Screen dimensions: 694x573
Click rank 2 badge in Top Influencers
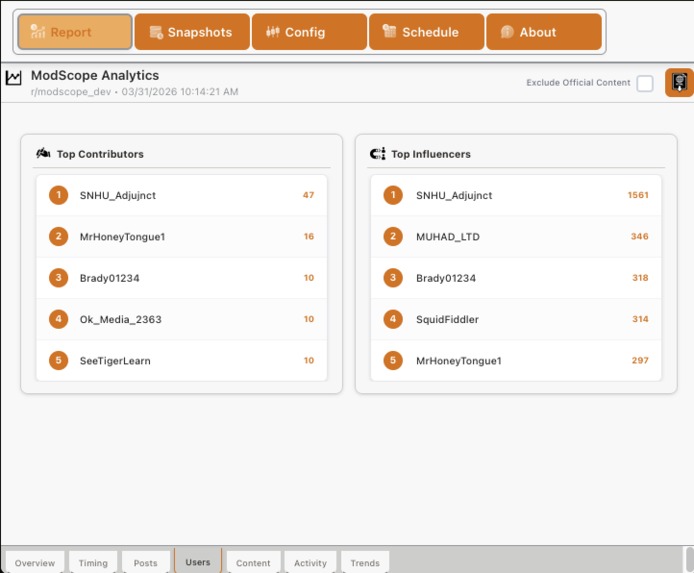[393, 236]
